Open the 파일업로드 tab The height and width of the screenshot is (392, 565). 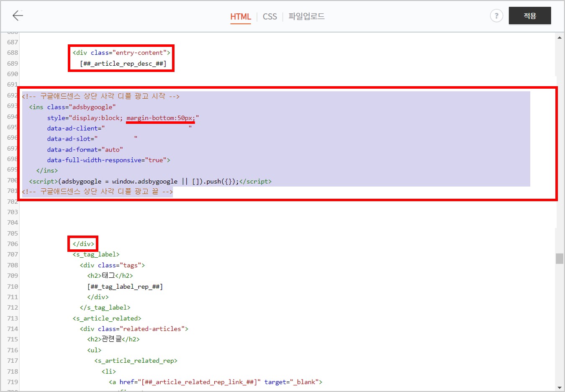pos(306,16)
